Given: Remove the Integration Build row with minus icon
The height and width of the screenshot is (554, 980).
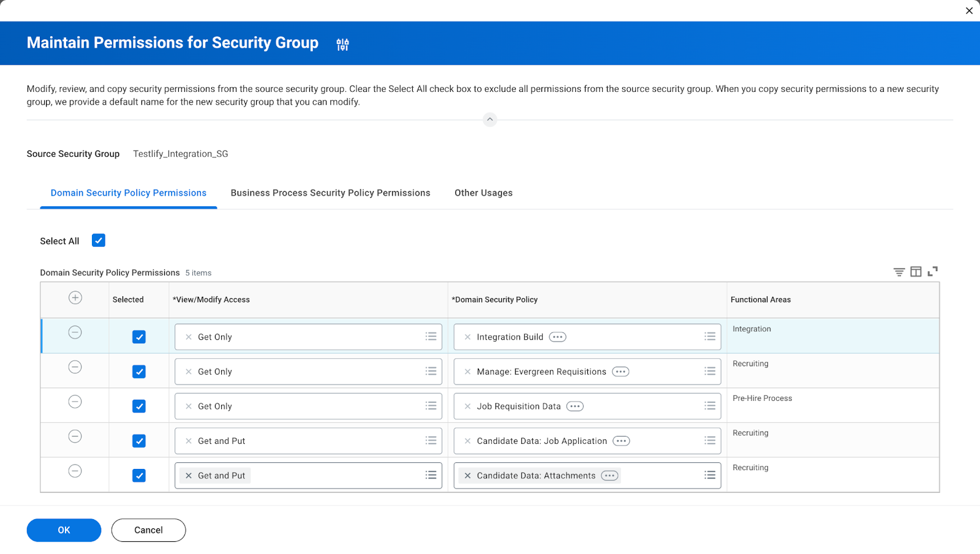Looking at the screenshot, I should [75, 332].
